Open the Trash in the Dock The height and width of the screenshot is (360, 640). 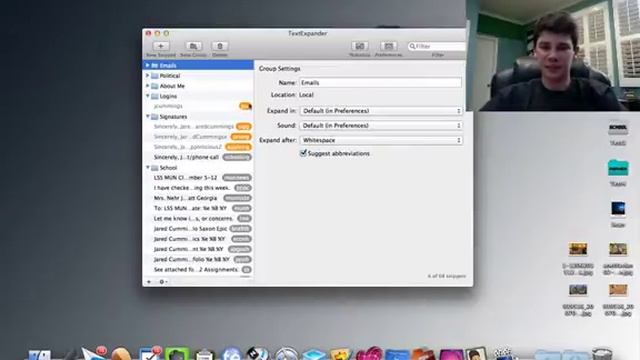click(602, 353)
